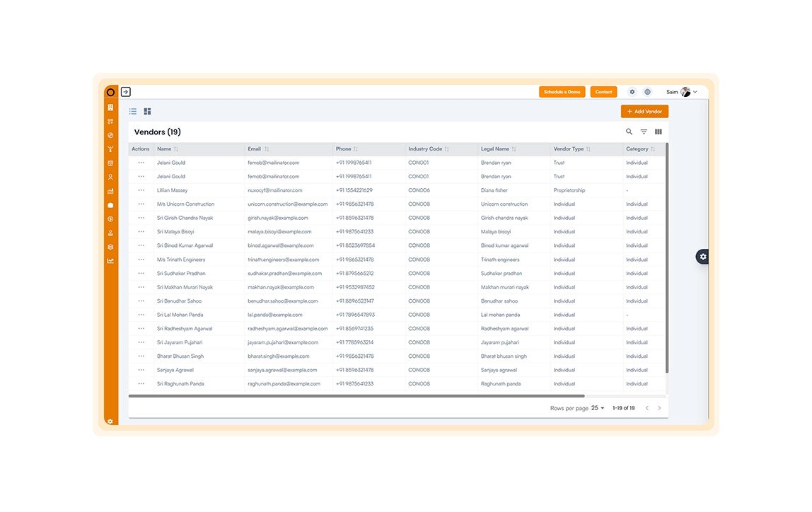Open the stacked database sidebar icon
This screenshot has width=812, height=512.
coord(110,247)
